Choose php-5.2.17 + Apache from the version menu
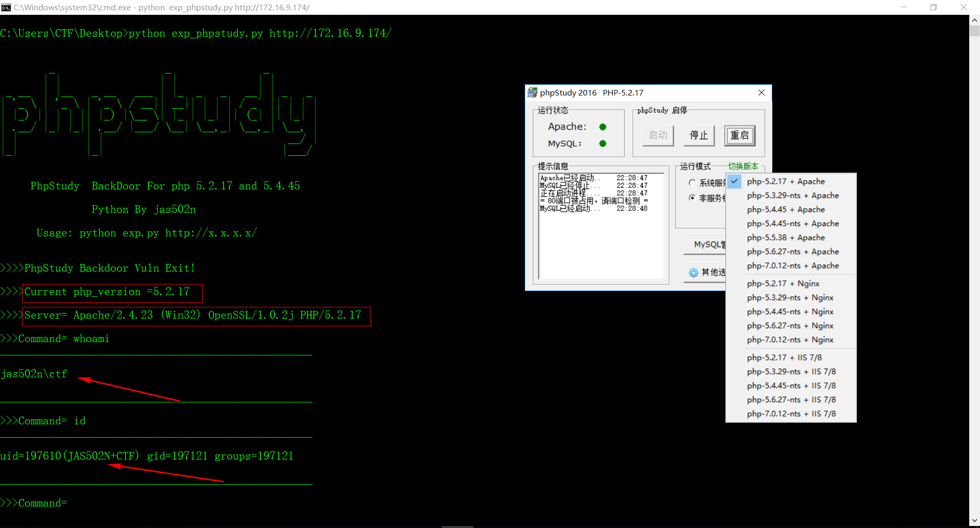Screen dimensions: 980x528 [791, 181]
